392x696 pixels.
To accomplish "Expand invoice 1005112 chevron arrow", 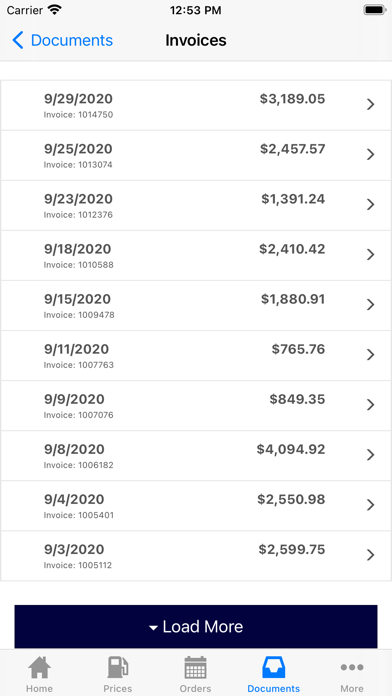I will (371, 555).
